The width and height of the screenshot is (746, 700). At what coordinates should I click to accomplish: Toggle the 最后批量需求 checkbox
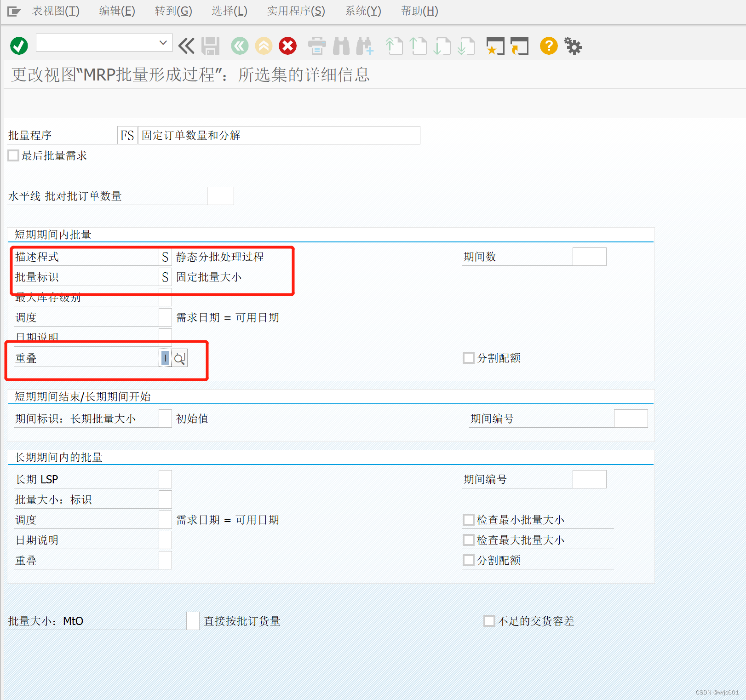click(x=14, y=155)
